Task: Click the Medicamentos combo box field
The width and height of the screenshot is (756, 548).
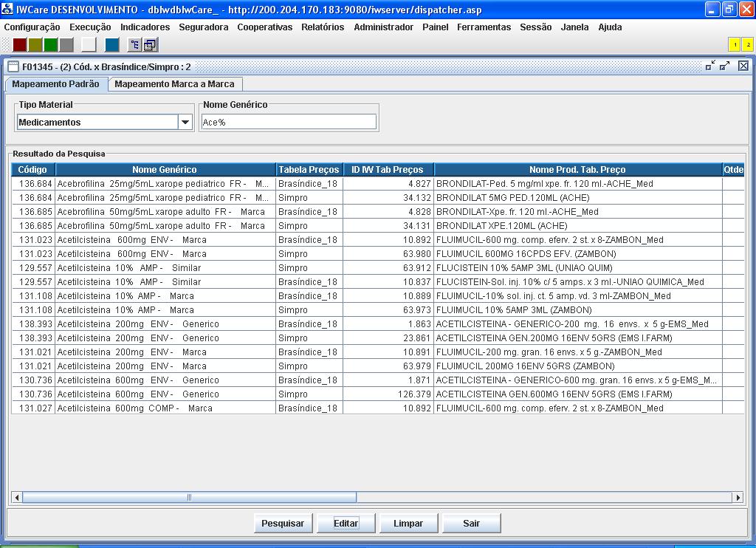Action: (97, 122)
